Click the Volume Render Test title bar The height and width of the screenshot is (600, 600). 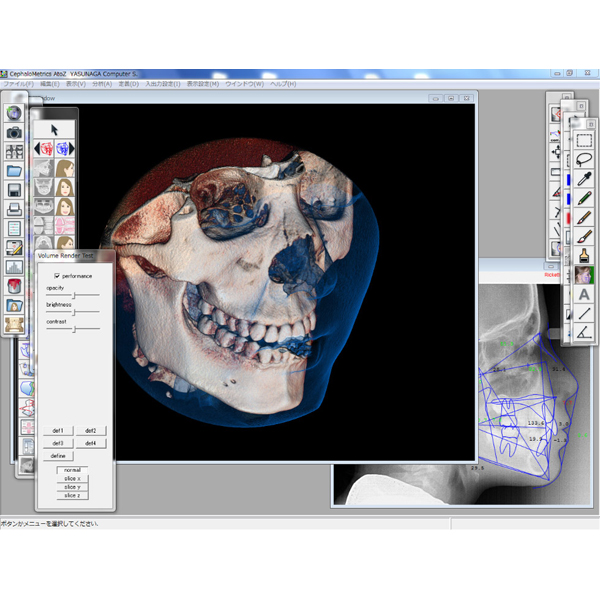click(75, 256)
